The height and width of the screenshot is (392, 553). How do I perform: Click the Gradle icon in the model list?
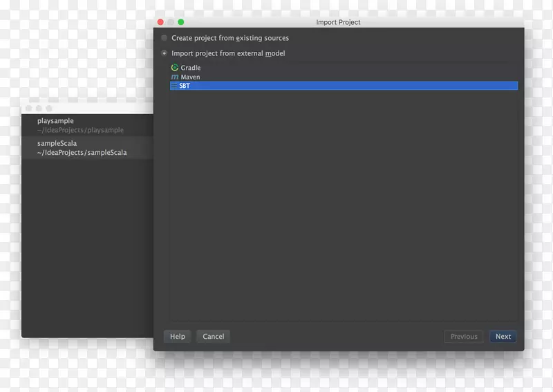[x=174, y=68]
